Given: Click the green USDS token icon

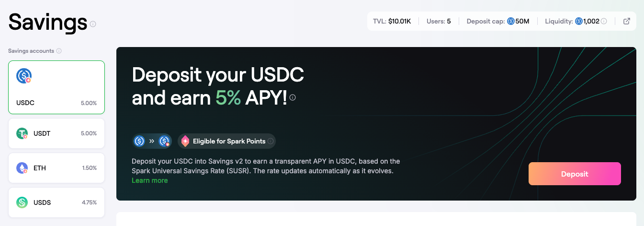Looking at the screenshot, I should tap(22, 202).
